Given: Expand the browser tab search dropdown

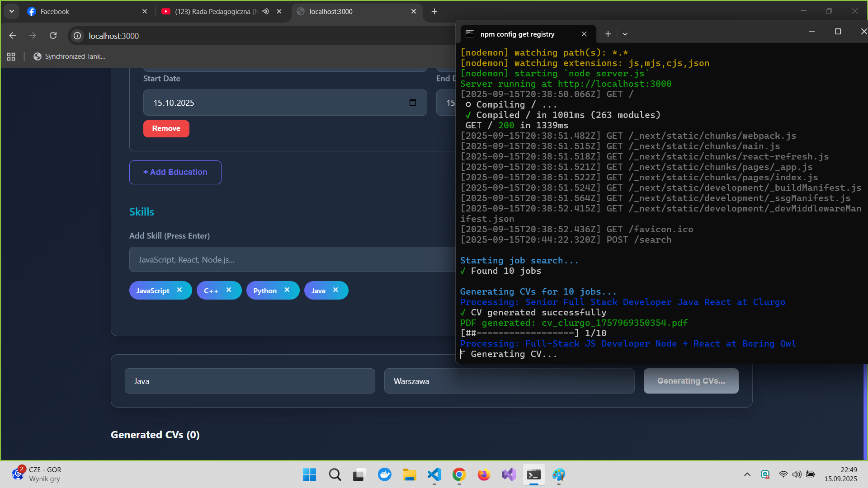Looking at the screenshot, I should coord(11,11).
